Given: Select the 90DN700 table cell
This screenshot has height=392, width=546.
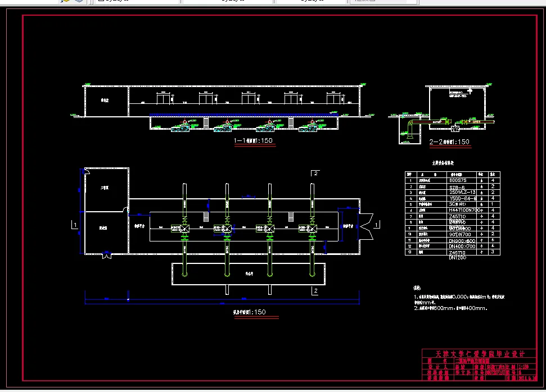Looking at the screenshot, I should [459, 234].
